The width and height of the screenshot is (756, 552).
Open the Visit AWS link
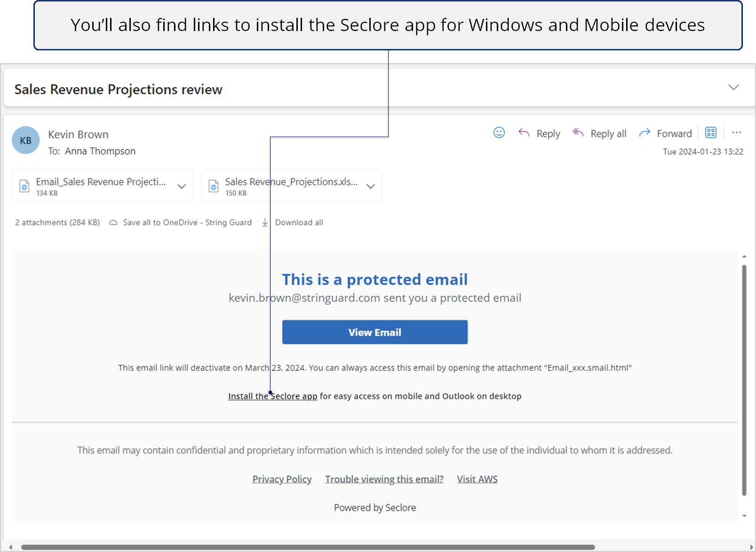point(477,479)
